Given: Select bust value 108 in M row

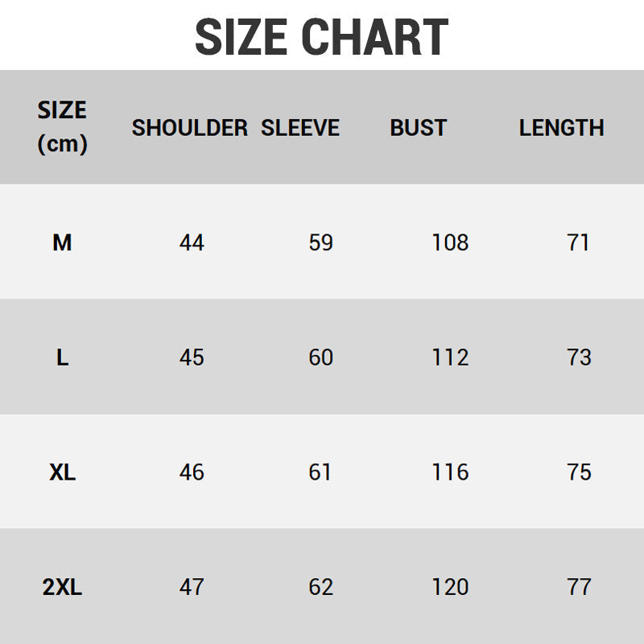Looking at the screenshot, I should pyautogui.click(x=450, y=242).
